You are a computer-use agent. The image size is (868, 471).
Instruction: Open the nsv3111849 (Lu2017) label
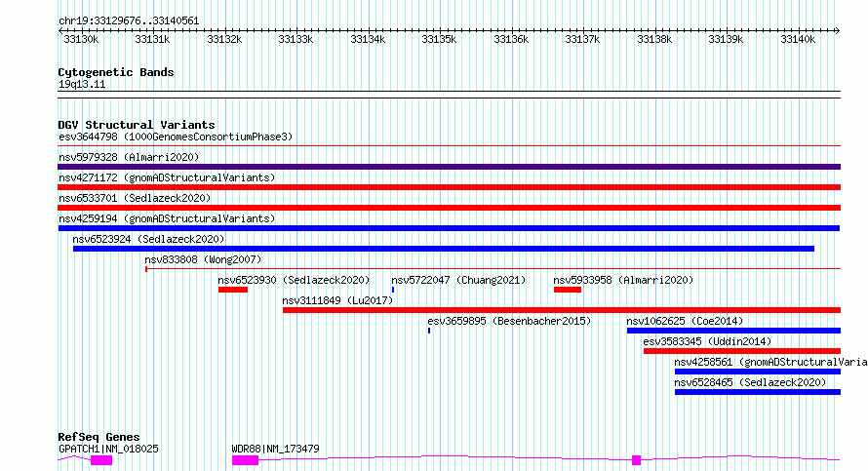[337, 300]
